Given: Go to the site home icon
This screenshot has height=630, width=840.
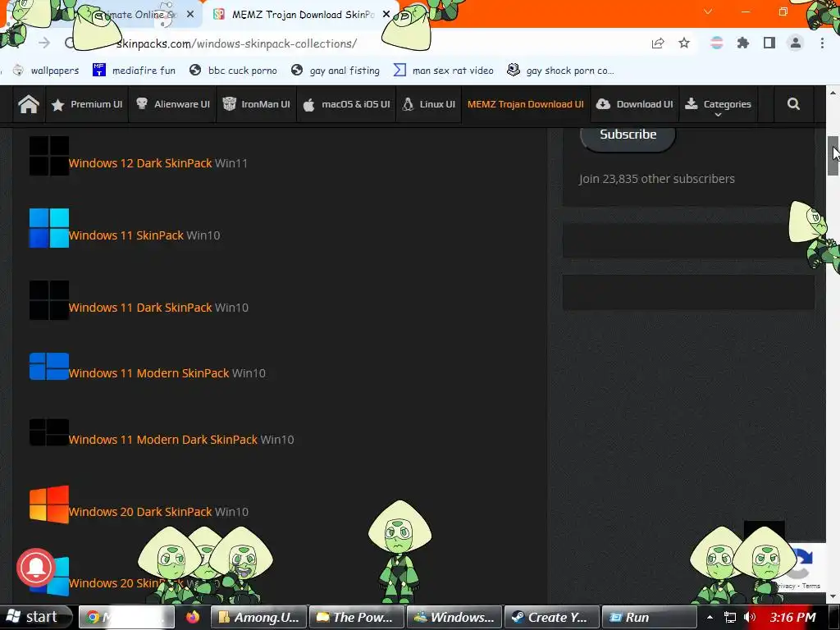Looking at the screenshot, I should tap(29, 104).
